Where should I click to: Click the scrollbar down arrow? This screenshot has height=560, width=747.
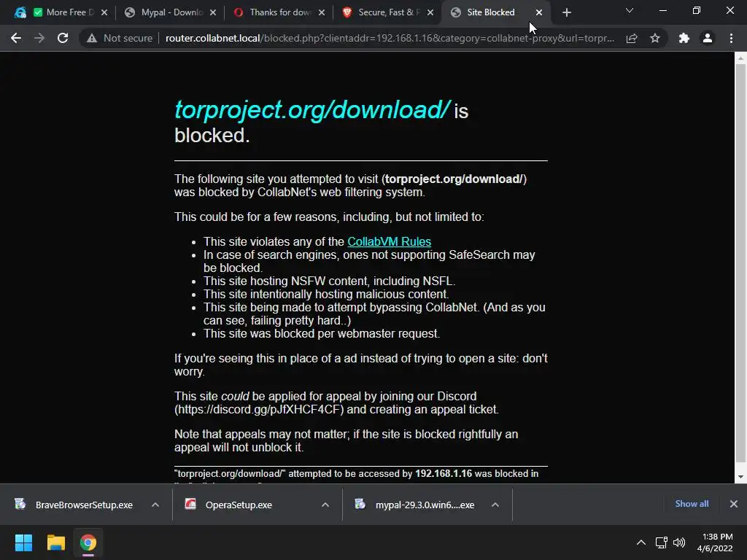click(740, 477)
